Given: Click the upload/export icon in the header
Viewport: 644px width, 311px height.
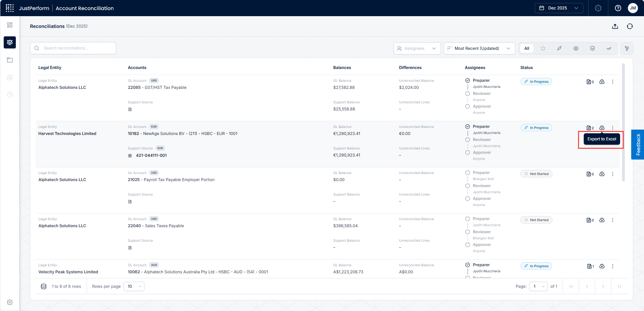Looking at the screenshot, I should pyautogui.click(x=615, y=26).
